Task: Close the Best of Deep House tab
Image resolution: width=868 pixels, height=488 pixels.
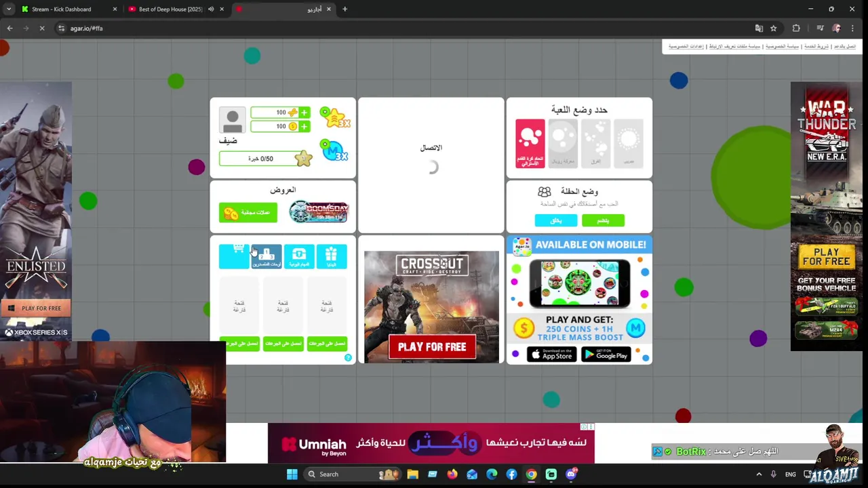Action: pos(222,9)
